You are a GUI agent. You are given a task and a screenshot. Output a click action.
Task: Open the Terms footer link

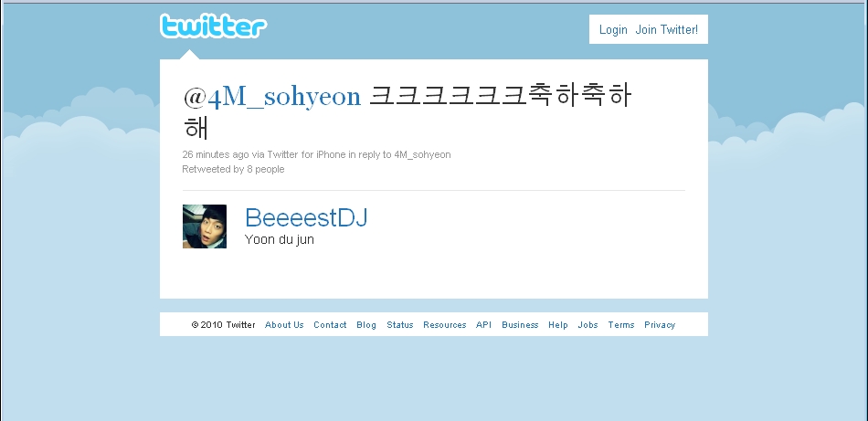click(621, 325)
